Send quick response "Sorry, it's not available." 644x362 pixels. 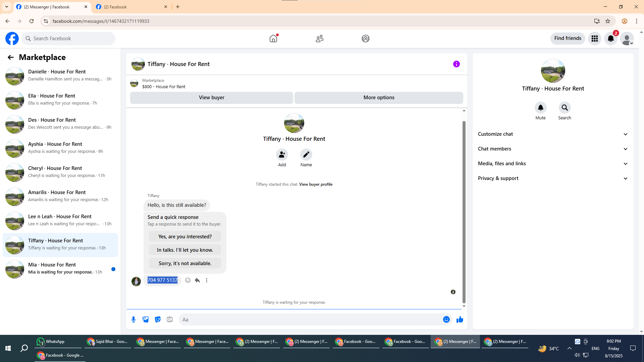pos(185,263)
